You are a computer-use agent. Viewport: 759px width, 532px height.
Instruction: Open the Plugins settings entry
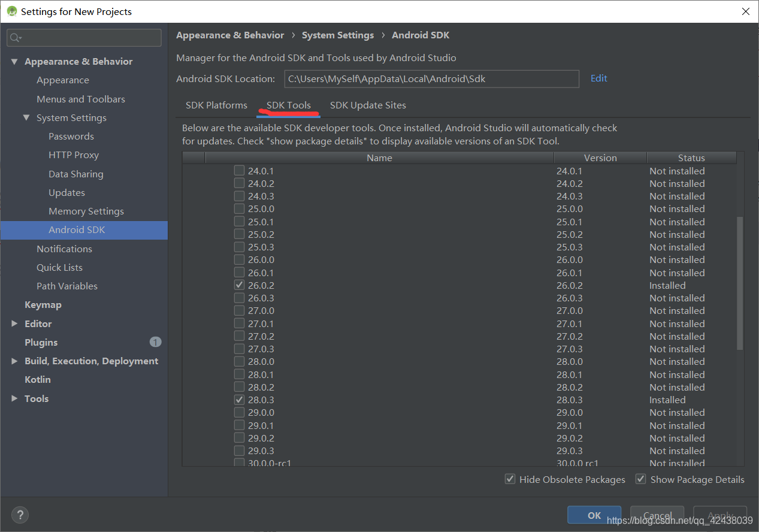click(x=41, y=342)
